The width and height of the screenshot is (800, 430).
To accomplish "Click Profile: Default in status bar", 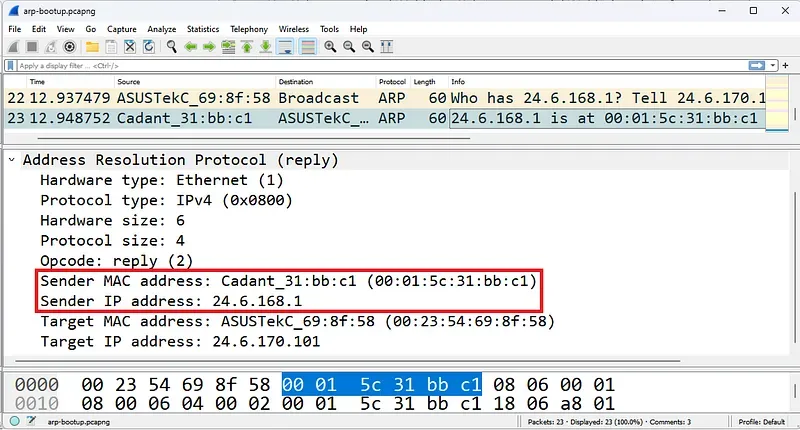I will (761, 422).
